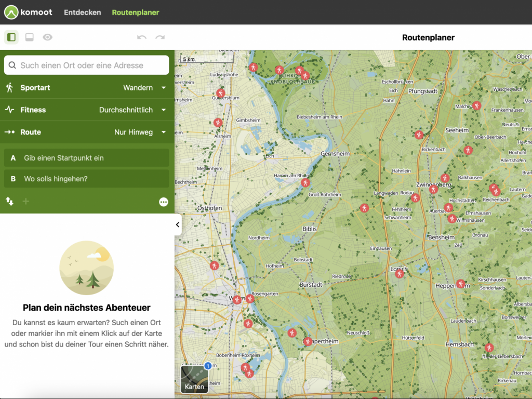Swap start and destination waypoints
The height and width of the screenshot is (399, 532).
(x=9, y=201)
